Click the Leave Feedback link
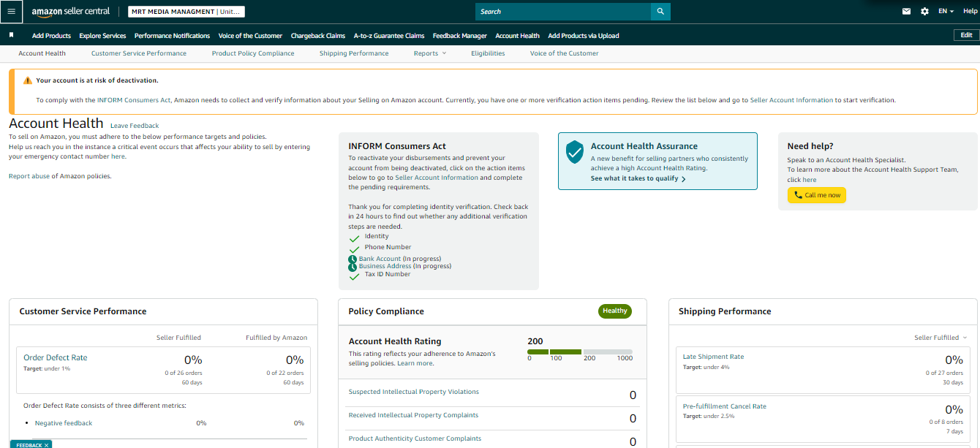Screen dimensions: 980x448 click(x=135, y=126)
